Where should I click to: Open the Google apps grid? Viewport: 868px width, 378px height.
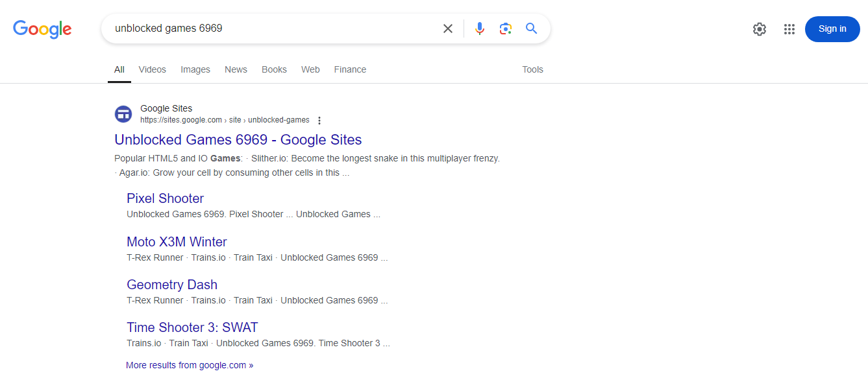coord(789,29)
